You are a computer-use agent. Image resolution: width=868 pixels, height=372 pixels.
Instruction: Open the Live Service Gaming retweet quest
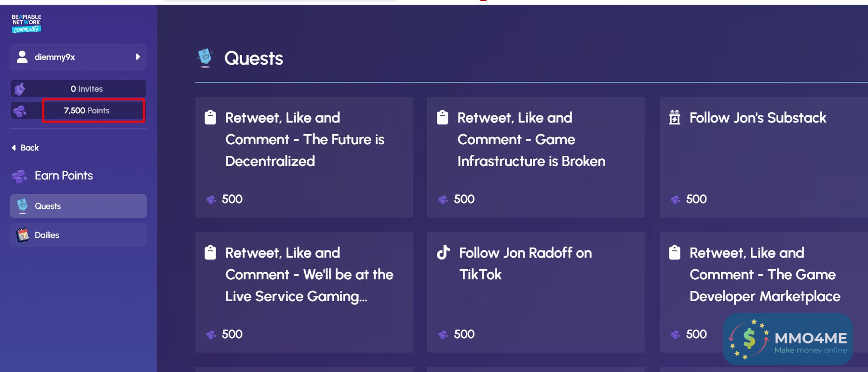pyautogui.click(x=304, y=292)
